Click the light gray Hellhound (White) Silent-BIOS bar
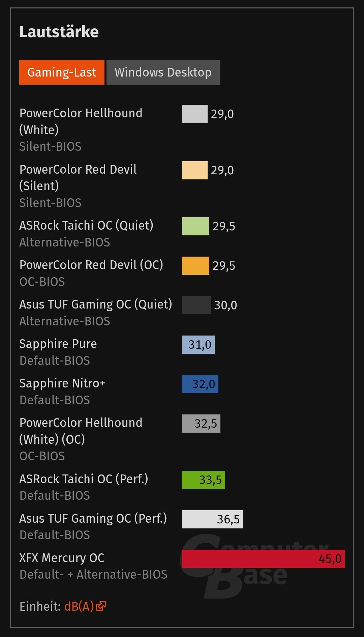This screenshot has width=364, height=637. (x=195, y=114)
